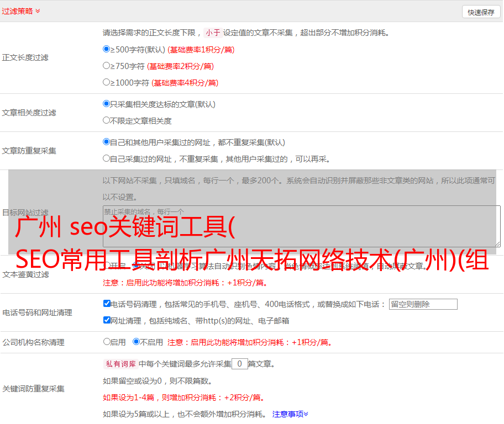Expand the 注意事项 link
This screenshot has width=504, height=424.
(290, 414)
